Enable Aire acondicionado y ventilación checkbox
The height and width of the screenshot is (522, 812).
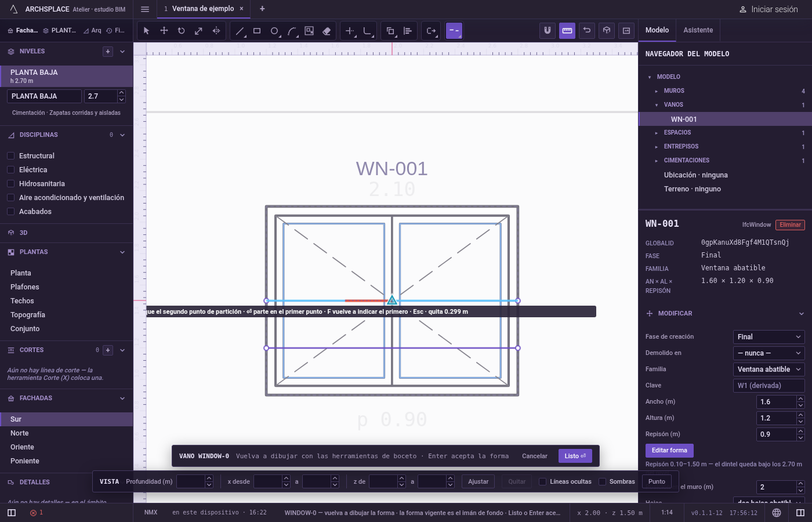coord(10,198)
